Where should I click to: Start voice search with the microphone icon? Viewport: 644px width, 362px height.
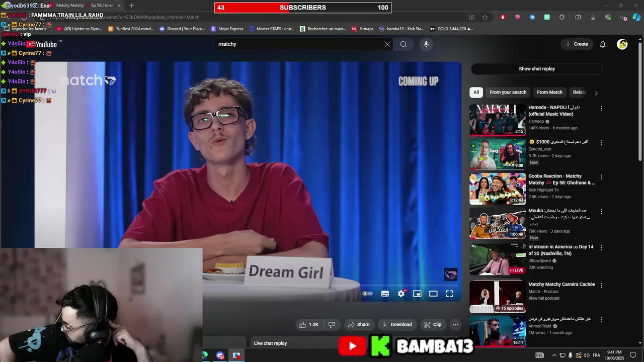pos(426,44)
